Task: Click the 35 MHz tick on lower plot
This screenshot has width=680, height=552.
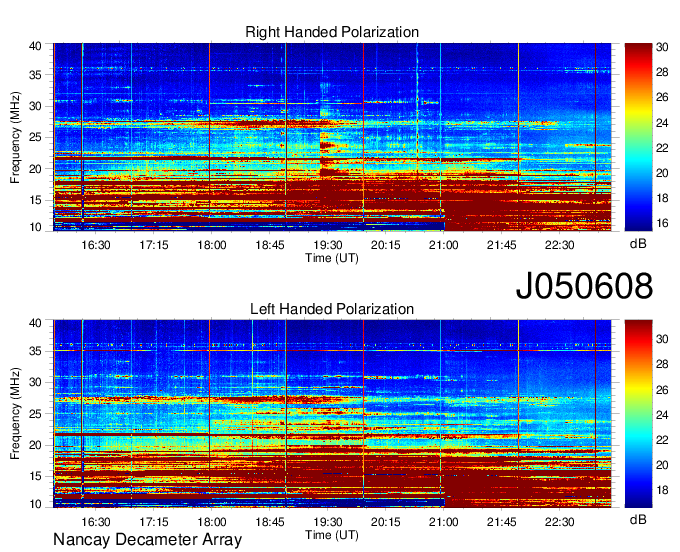Action: click(35, 351)
